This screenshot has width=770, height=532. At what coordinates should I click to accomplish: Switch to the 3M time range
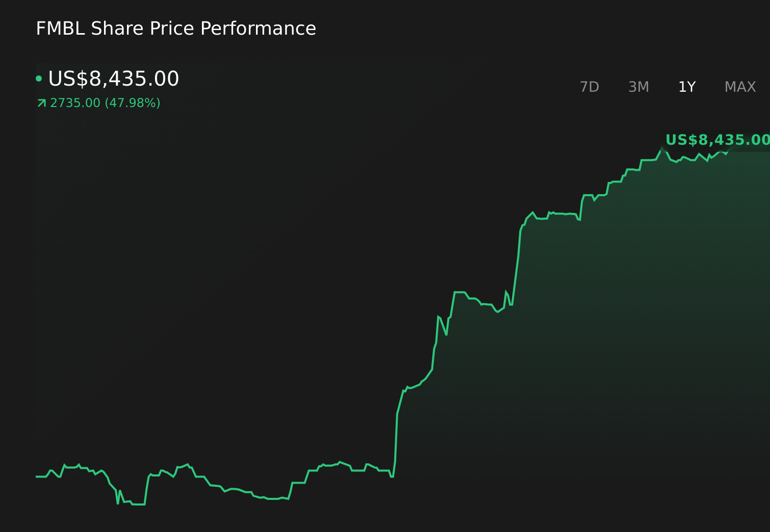(638, 87)
